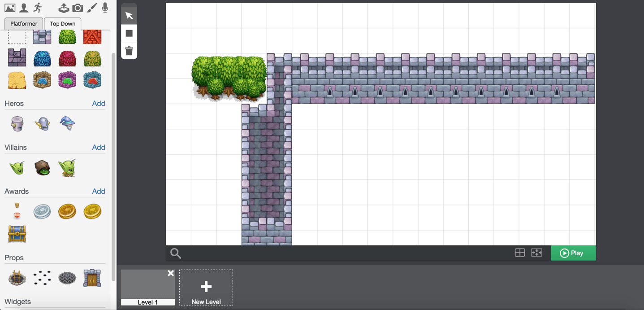Create a new level
The height and width of the screenshot is (310, 644).
(206, 288)
